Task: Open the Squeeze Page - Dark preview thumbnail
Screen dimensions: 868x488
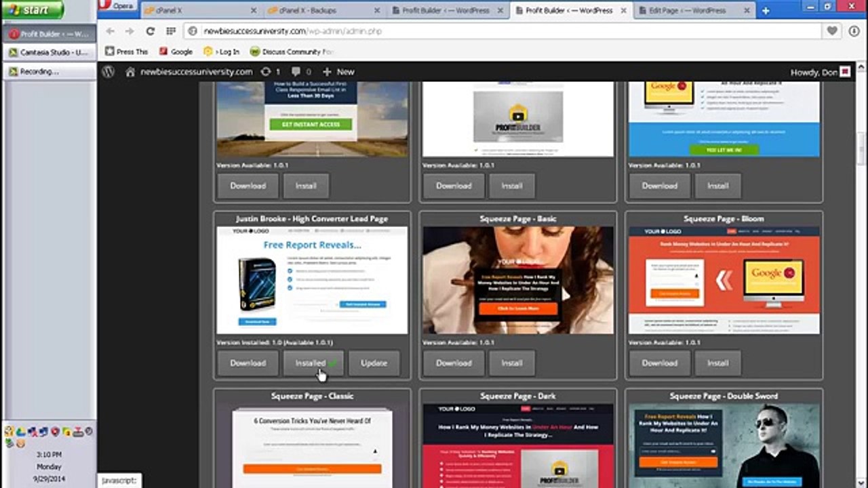Action: 518,446
